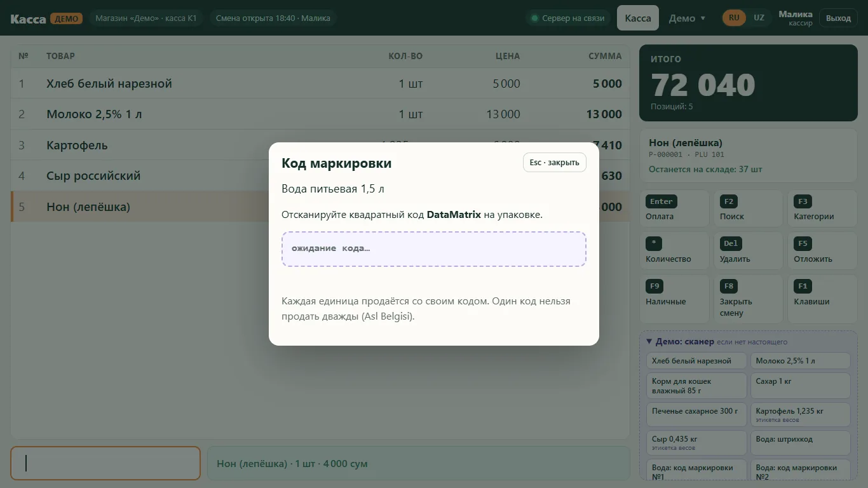Image resolution: width=868 pixels, height=488 pixels.
Task: Click the ИТОГО 72 040 total panel
Action: pyautogui.click(x=749, y=83)
